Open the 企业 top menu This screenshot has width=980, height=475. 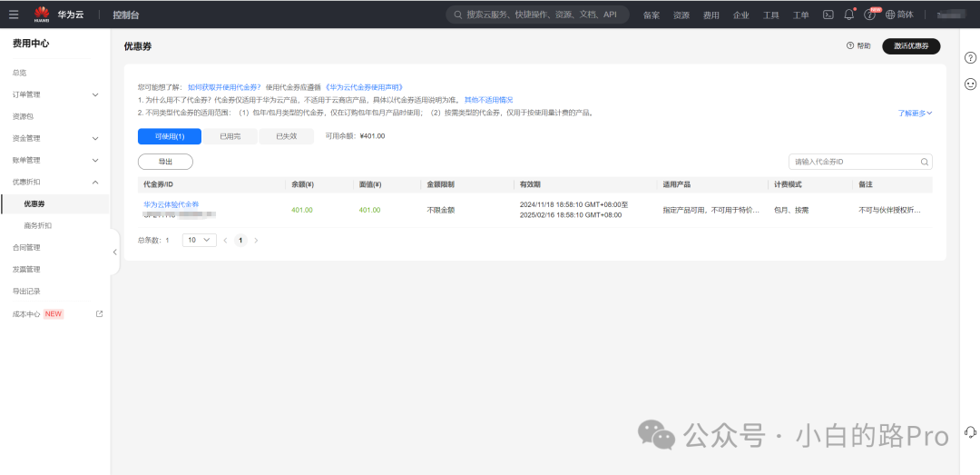point(741,15)
